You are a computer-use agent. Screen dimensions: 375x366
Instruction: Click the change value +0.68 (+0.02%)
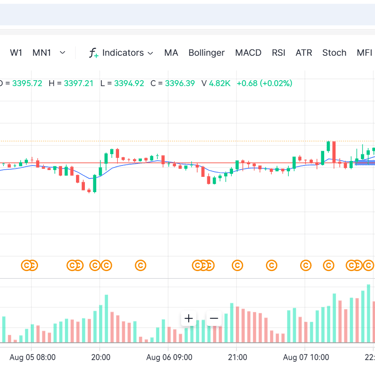click(264, 83)
